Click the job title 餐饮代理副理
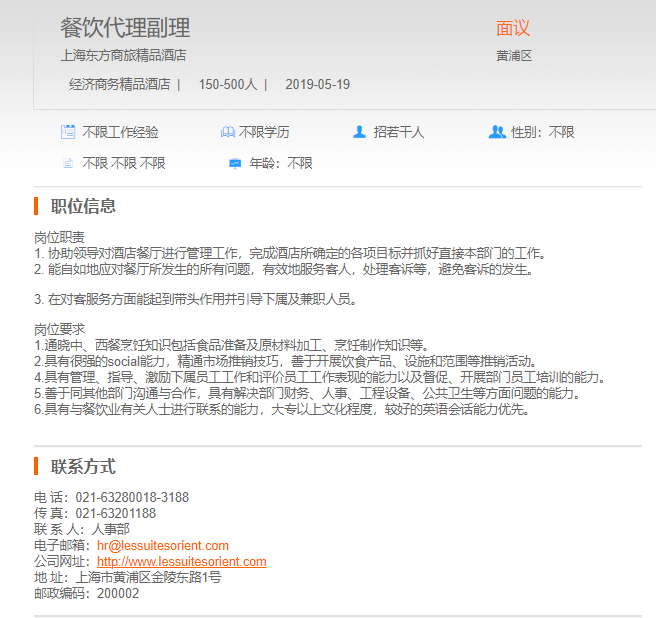This screenshot has height=618, width=656. tap(125, 28)
